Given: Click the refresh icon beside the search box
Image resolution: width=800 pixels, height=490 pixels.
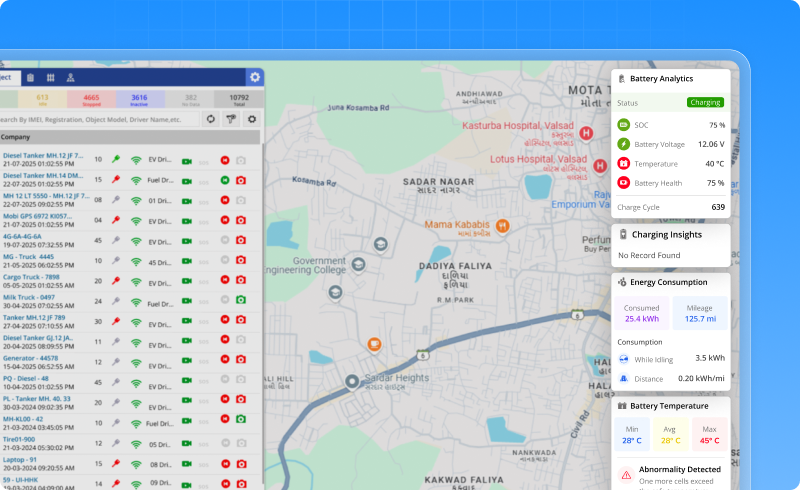Looking at the screenshot, I should (211, 119).
